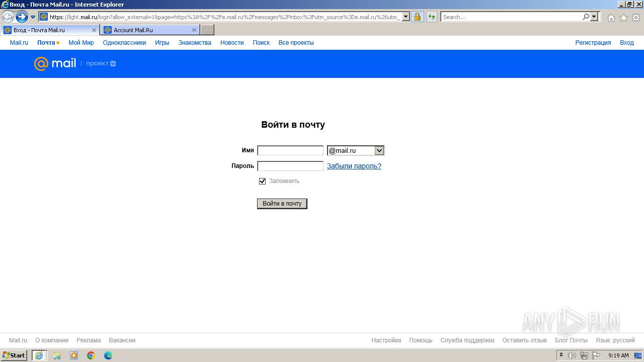Image resolution: width=644 pixels, height=362 pixels.
Task: Click the Регистрация link
Action: tap(593, 43)
